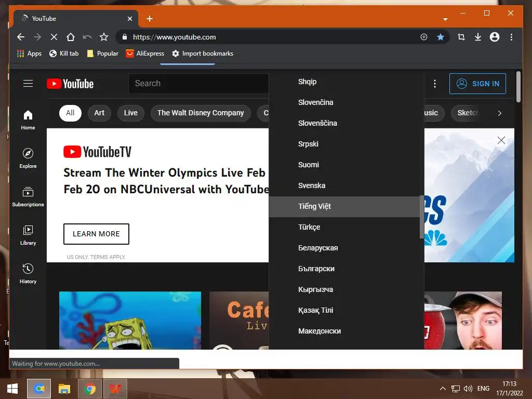532x399 pixels.
Task: Open the Popular bookmarks folder
Action: pos(103,54)
